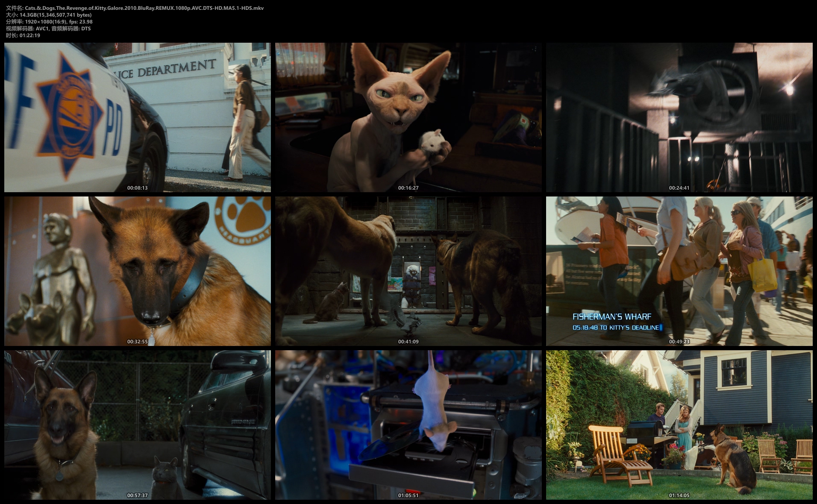Click the shepherd and gray cat parking lot frame
The image size is (817, 504).
137,425
